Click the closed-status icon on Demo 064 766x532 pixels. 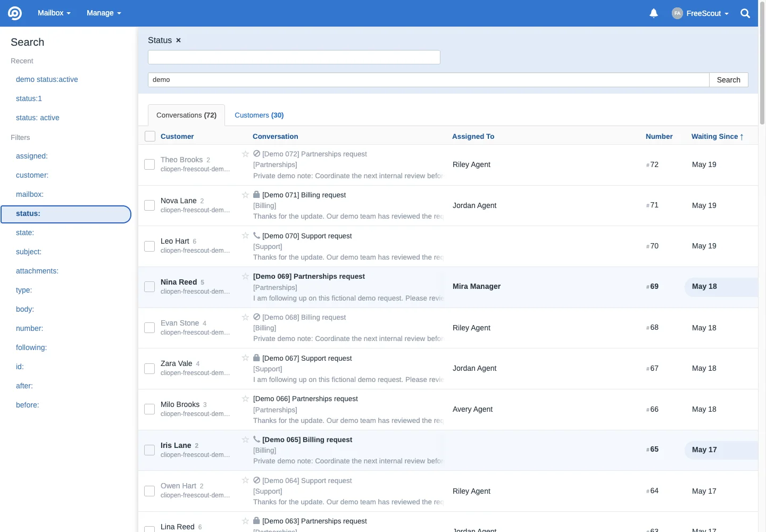point(256,480)
